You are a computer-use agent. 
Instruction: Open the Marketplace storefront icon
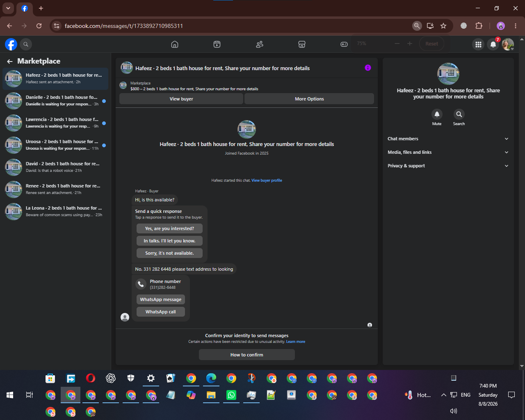tap(302, 44)
